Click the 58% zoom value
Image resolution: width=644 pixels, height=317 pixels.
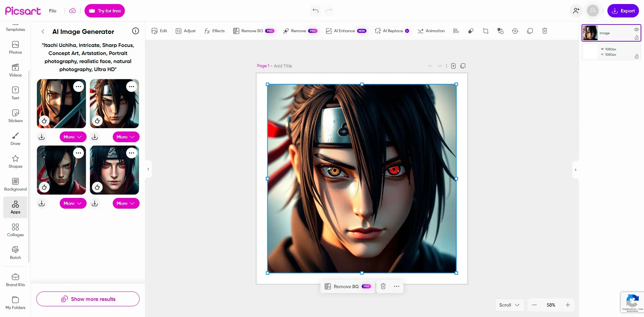[551, 305]
